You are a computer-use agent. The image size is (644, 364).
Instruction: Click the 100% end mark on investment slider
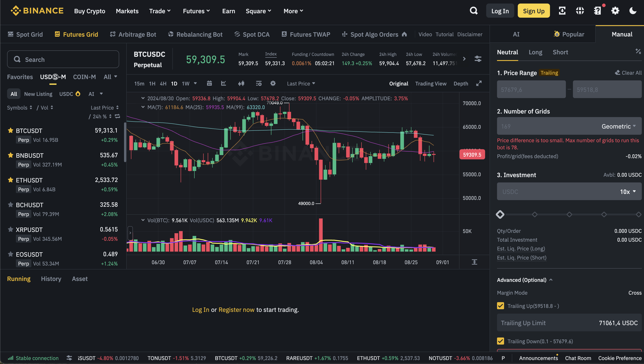pos(638,214)
